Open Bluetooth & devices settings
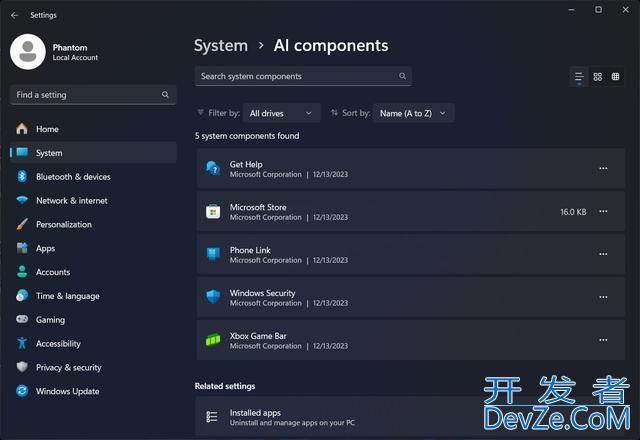640x440 pixels. pos(93,176)
